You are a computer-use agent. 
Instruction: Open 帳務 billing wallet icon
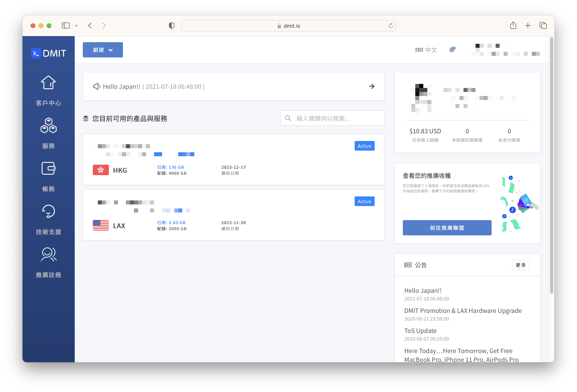[x=48, y=168]
